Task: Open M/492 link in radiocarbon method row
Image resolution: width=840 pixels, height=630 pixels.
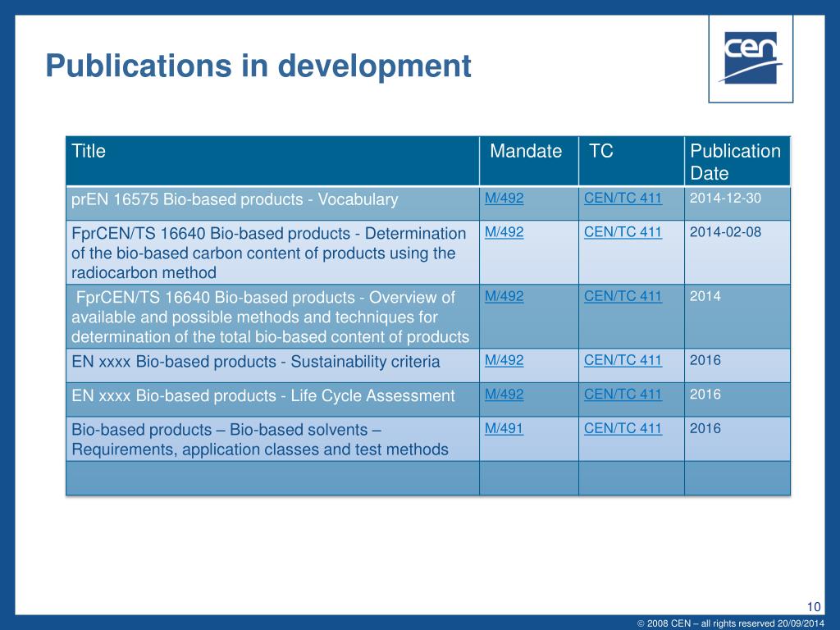Action: [x=504, y=232]
